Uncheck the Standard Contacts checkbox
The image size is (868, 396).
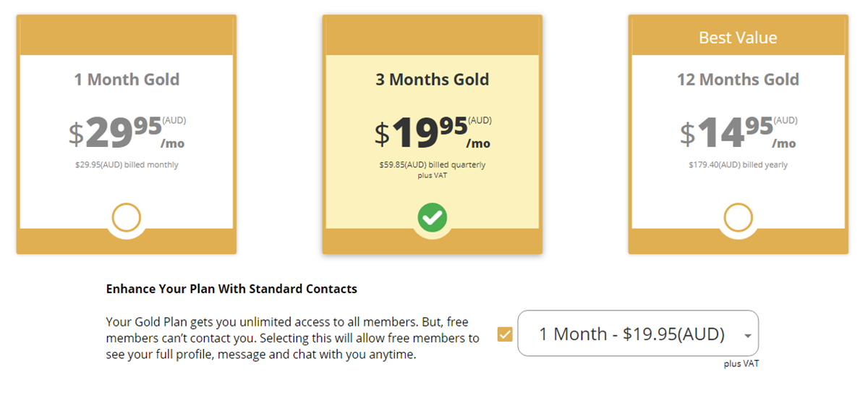pos(505,334)
